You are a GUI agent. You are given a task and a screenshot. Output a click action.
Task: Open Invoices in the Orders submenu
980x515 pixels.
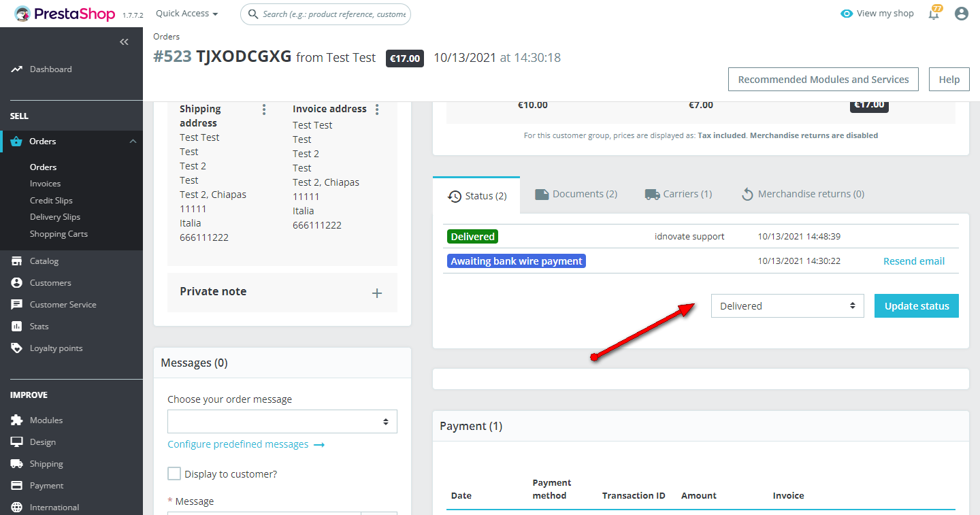(45, 184)
